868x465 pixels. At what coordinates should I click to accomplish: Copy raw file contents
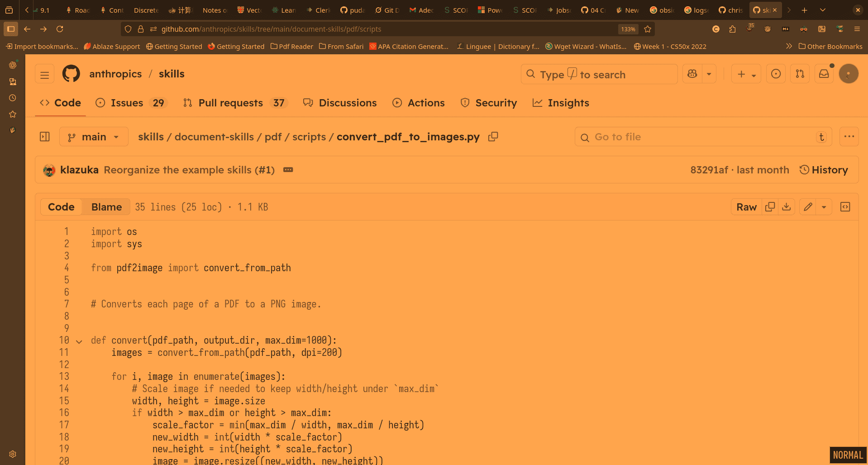click(770, 207)
